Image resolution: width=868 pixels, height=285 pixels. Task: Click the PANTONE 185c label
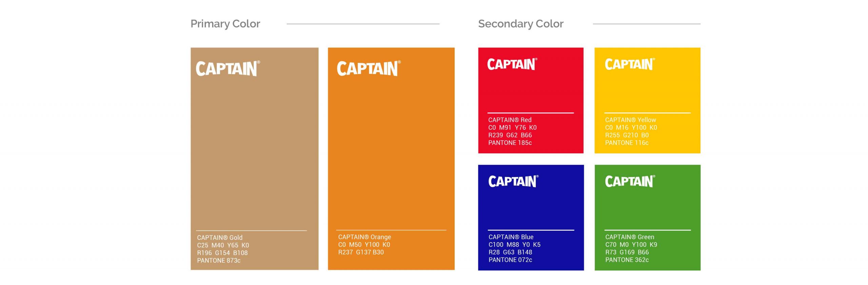click(x=510, y=143)
